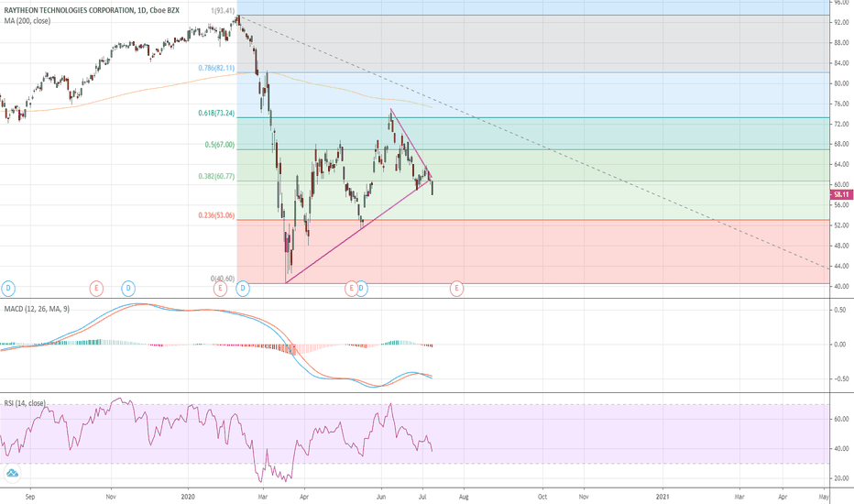Open the dividend marker furthest left, before Sep
This screenshot has height=504, width=854.
pos(7,289)
